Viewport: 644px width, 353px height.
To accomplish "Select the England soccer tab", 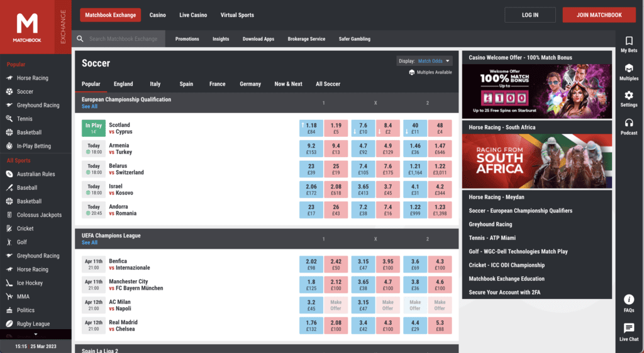I will pyautogui.click(x=123, y=84).
